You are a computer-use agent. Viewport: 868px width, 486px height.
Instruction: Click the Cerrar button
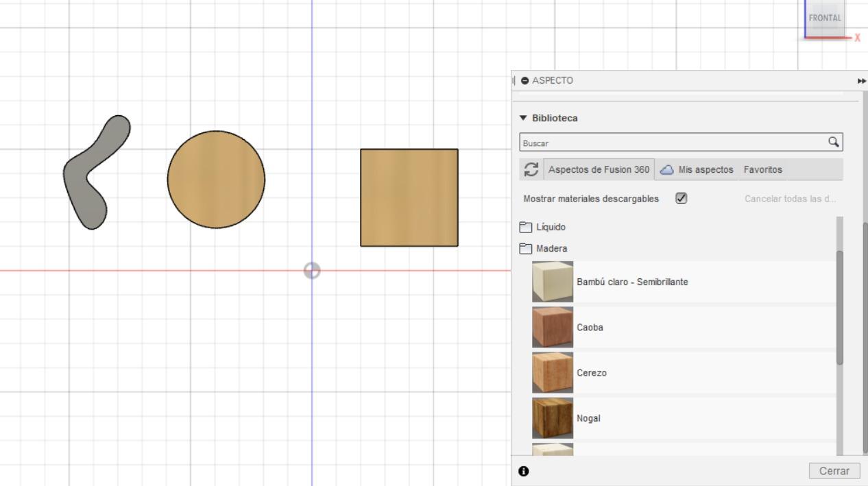point(834,471)
